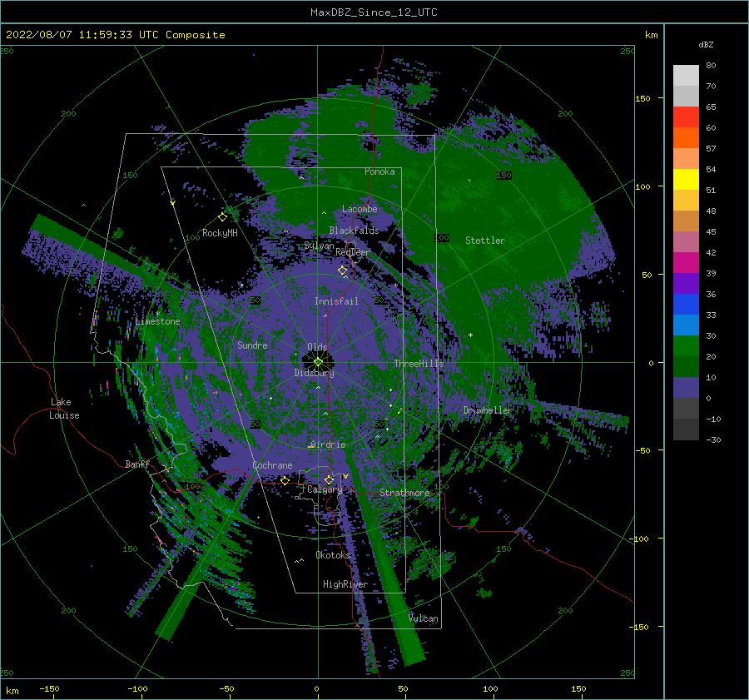The width and height of the screenshot is (749, 700).
Task: Click the Limestone label
Action: [x=157, y=321]
